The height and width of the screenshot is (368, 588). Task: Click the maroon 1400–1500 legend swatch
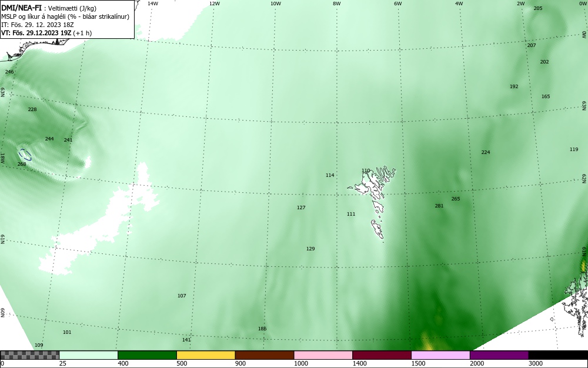382,355
